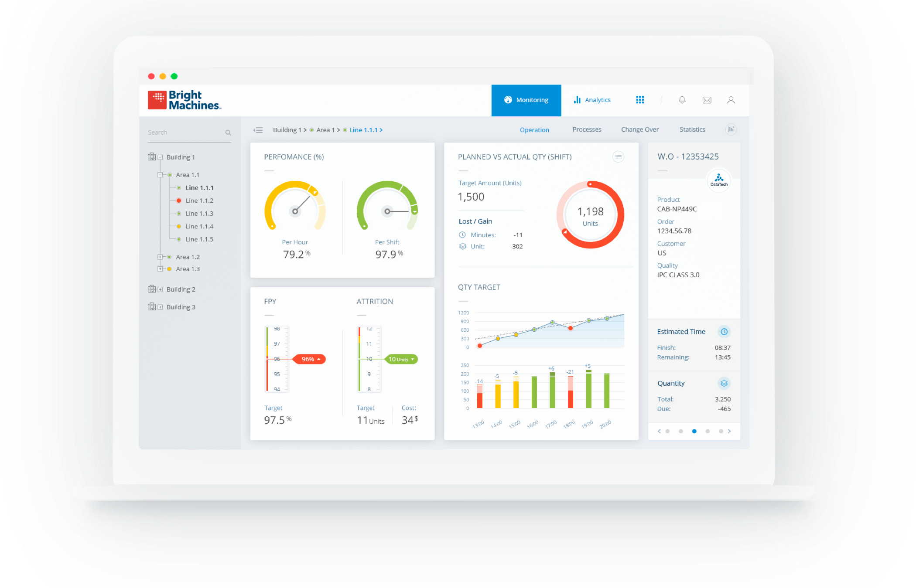Collapse sidebar with the menu toggle icon
The height and width of the screenshot is (588, 916).
point(258,130)
